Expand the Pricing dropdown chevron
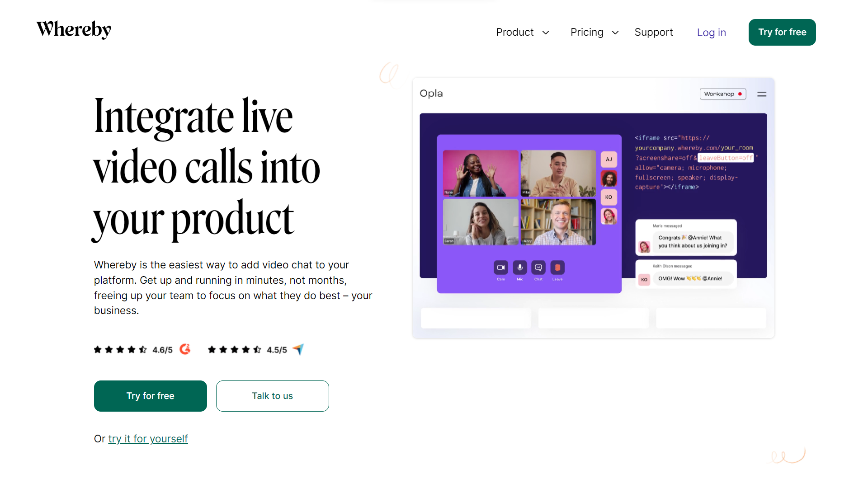Image resolution: width=868 pixels, height=488 pixels. (615, 33)
